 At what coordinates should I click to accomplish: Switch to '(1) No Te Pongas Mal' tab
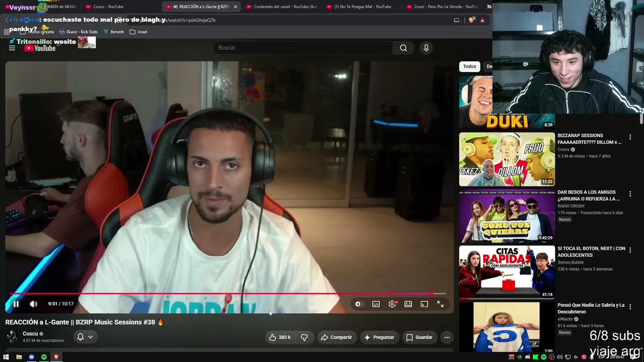point(362,7)
